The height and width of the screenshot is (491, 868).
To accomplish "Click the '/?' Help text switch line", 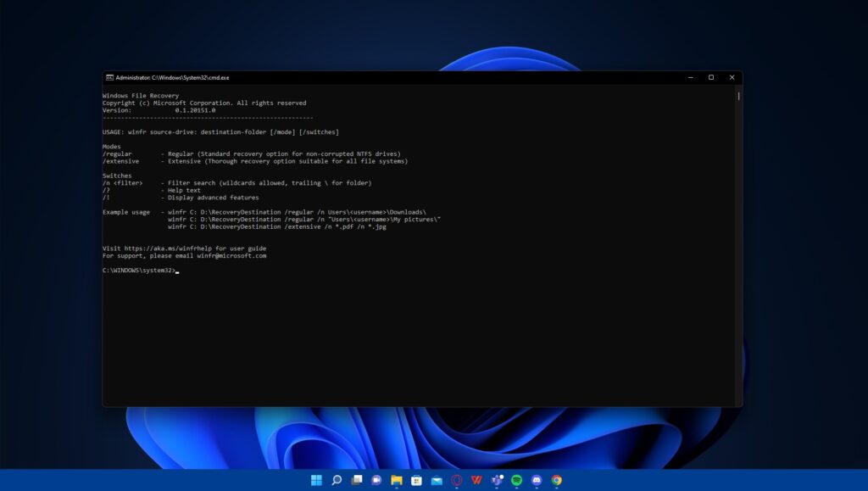I will click(152, 190).
